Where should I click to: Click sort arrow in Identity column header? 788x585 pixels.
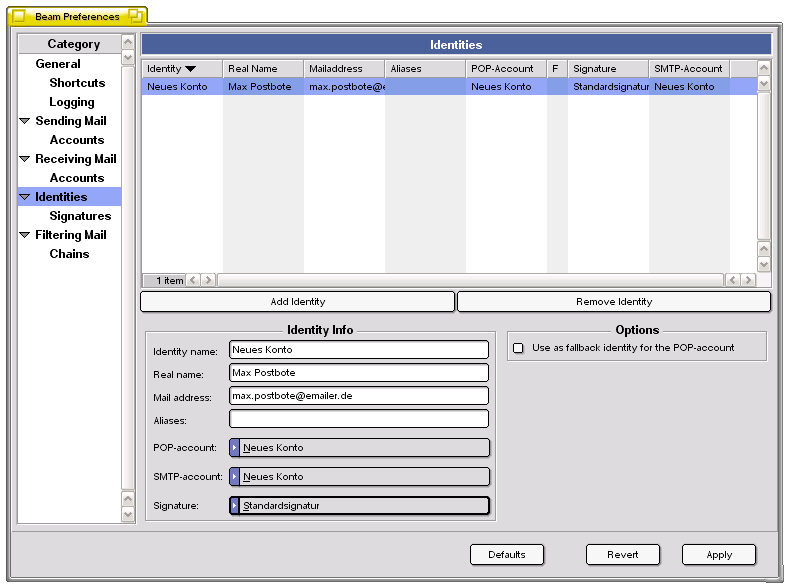[x=190, y=69]
